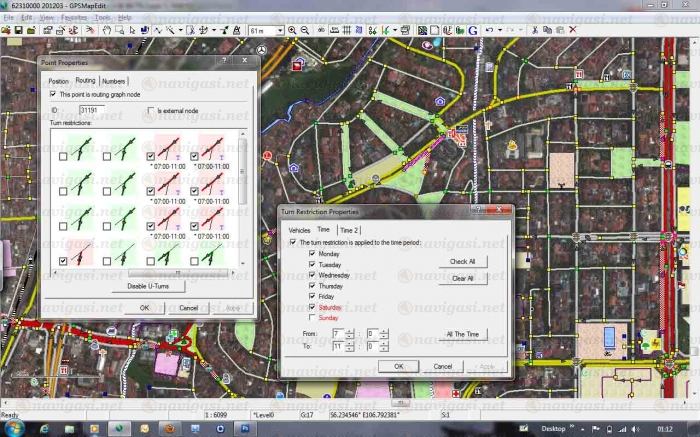
Task: Increase the From hour spinner
Action: (x=350, y=330)
